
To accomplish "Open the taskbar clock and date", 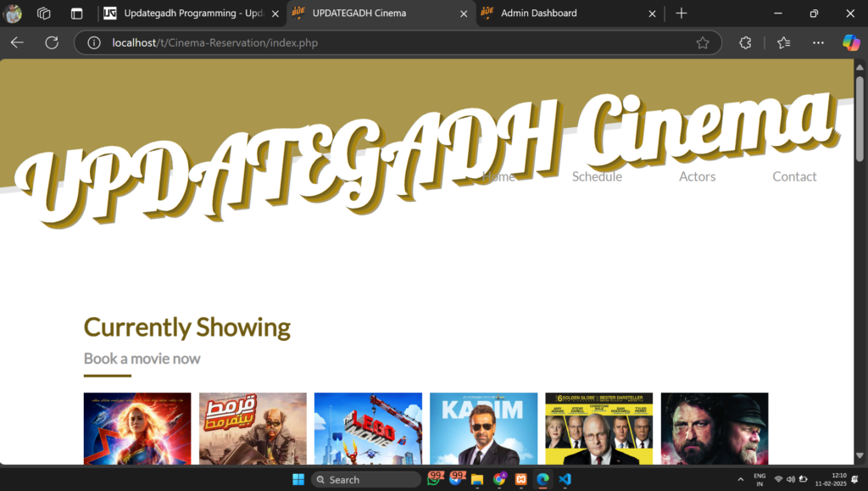I will (831, 479).
